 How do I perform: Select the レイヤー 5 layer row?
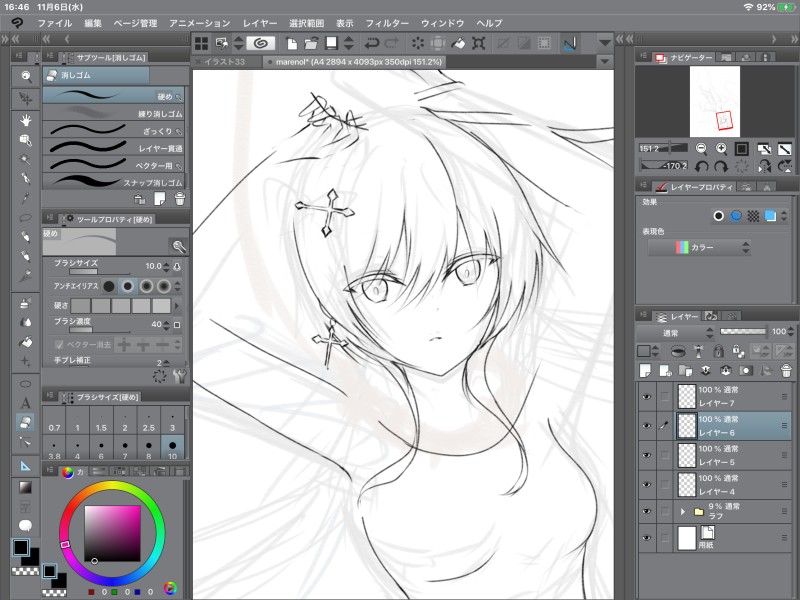(x=733, y=455)
